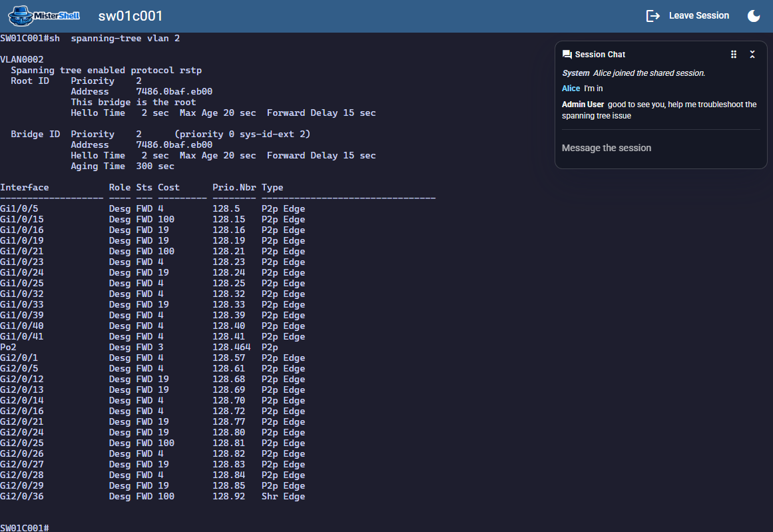Click the Gi1/0/15 interface row
Viewport: 773px width, 532px height.
(152, 220)
